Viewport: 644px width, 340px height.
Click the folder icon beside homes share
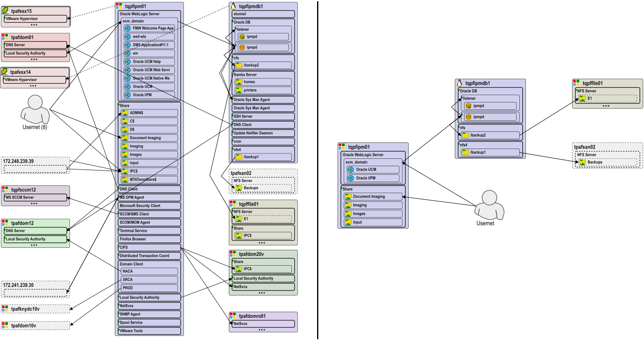point(239,82)
